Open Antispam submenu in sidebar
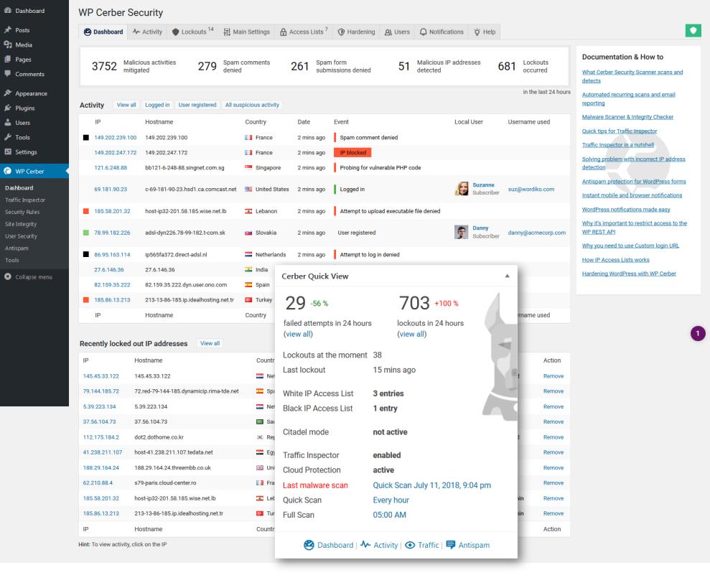This screenshot has height=588, width=710. (x=17, y=248)
